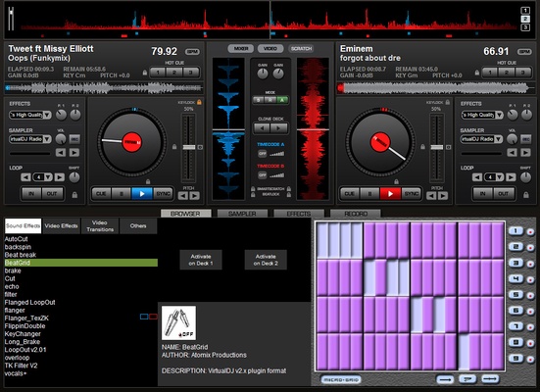Adjust left deck pitch slider
The height and width of the screenshot is (392, 540).
click(x=189, y=147)
